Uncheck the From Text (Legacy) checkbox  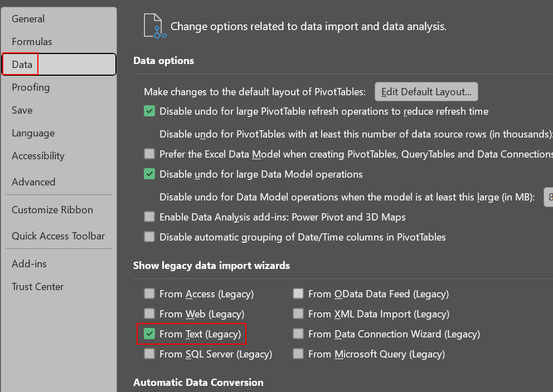tap(149, 334)
